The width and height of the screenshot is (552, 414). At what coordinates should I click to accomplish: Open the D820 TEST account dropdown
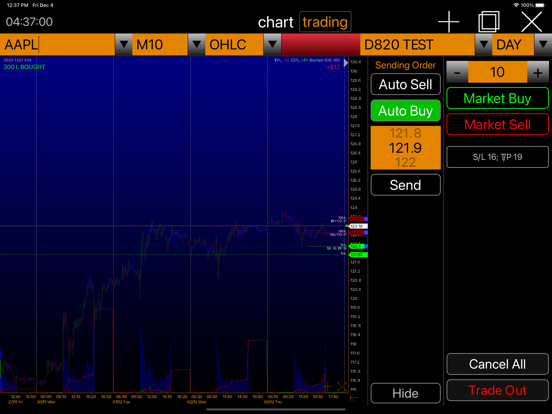484,45
